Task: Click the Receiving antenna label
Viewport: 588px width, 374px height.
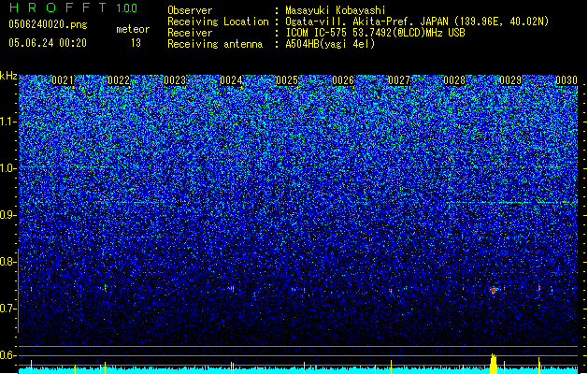Action: 215,44
